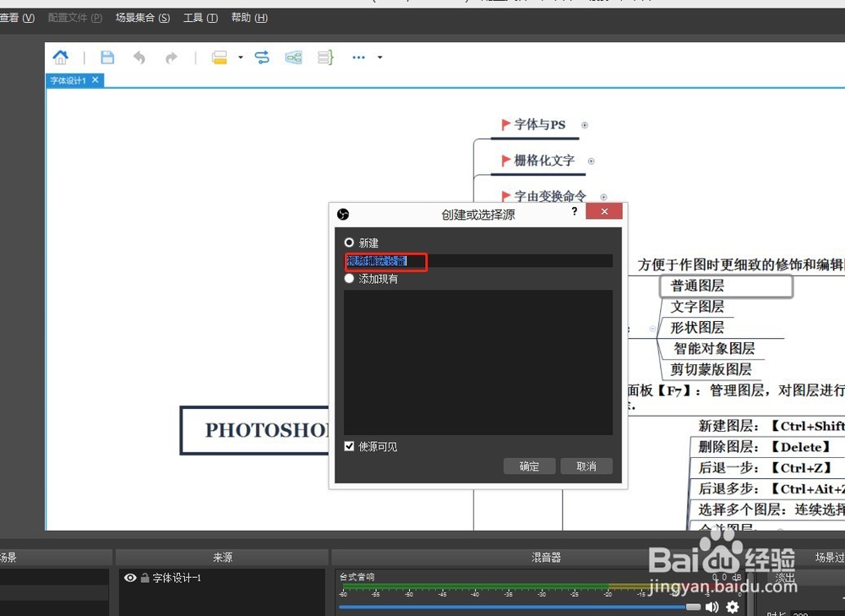Open 台式音响 settings gear icon

(733, 607)
